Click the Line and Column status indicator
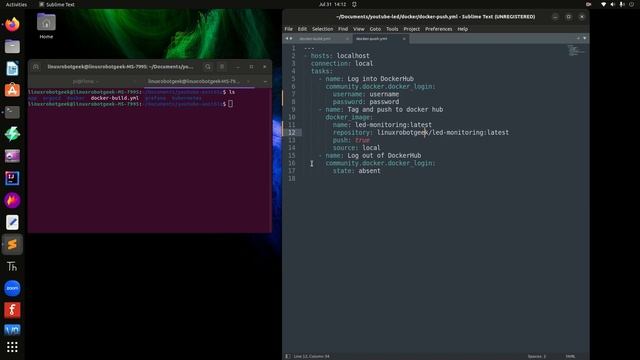Image resolution: width=640 pixels, height=360 pixels. 311,356
